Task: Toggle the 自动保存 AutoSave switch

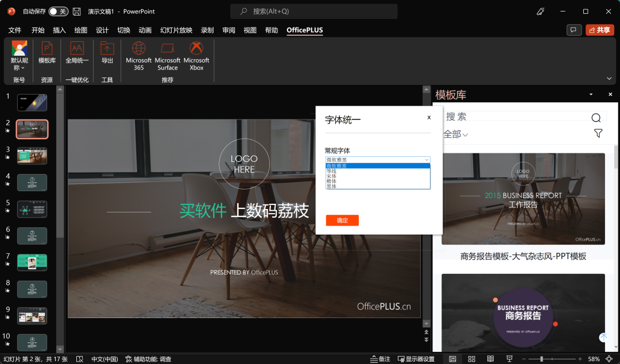Action: (58, 11)
